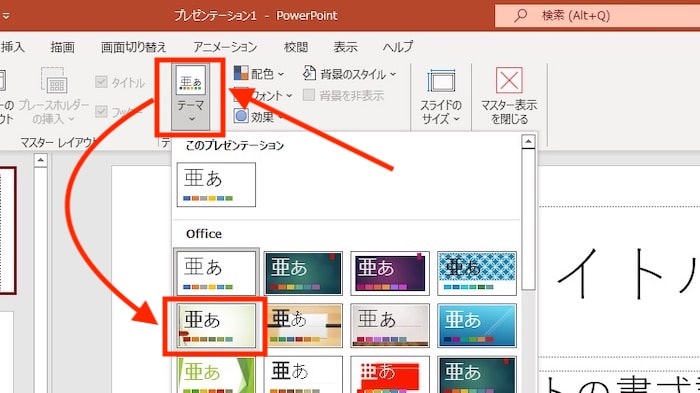700x393 pixels.
Task: Click the slide size icon
Action: point(441,81)
